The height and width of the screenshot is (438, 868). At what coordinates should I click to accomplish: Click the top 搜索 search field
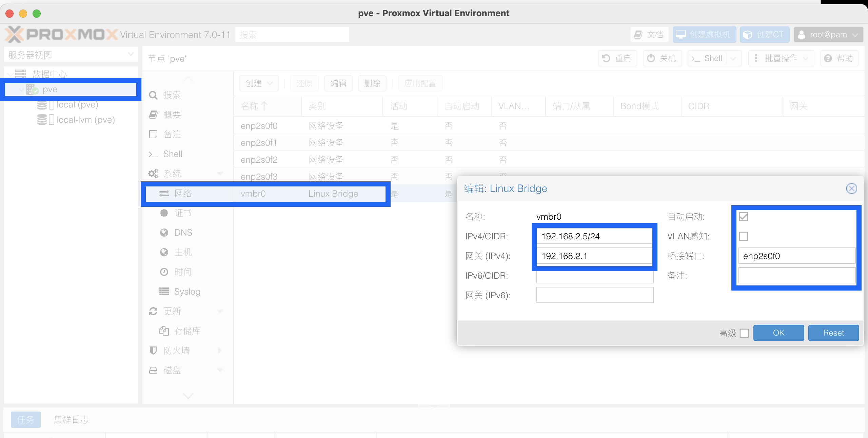pos(292,35)
